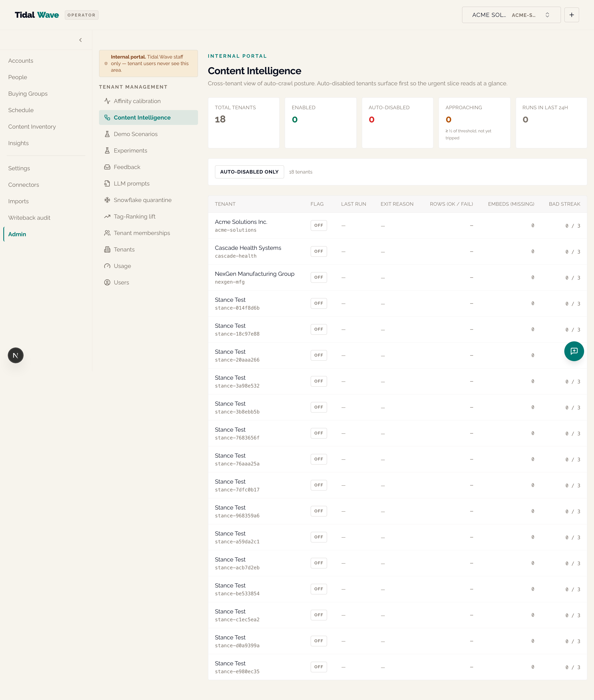Image resolution: width=594 pixels, height=700 pixels.
Task: Click the stance-be533854 tenant slug
Action: [237, 594]
